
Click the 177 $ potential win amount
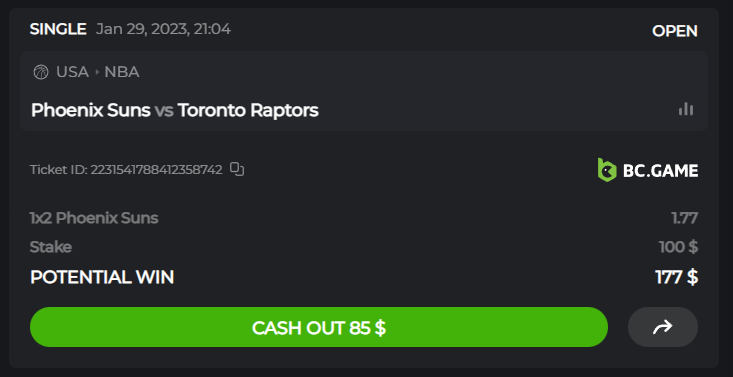coord(677,277)
